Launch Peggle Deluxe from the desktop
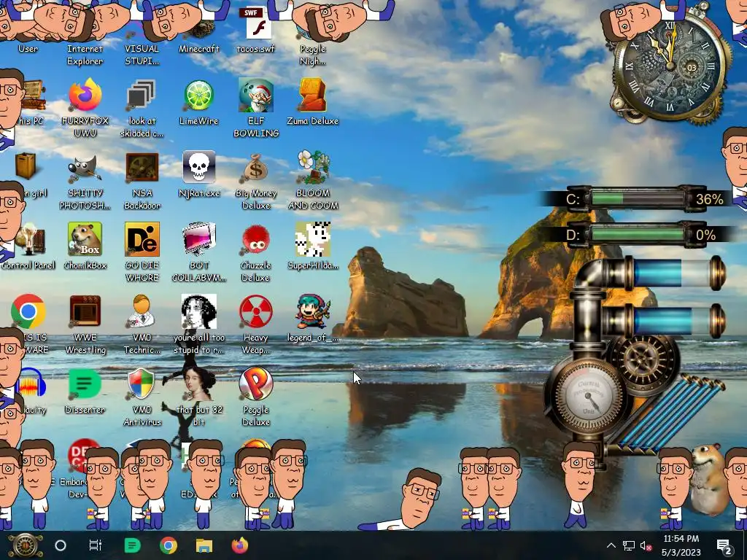The width and height of the screenshot is (747, 560). pos(256,384)
